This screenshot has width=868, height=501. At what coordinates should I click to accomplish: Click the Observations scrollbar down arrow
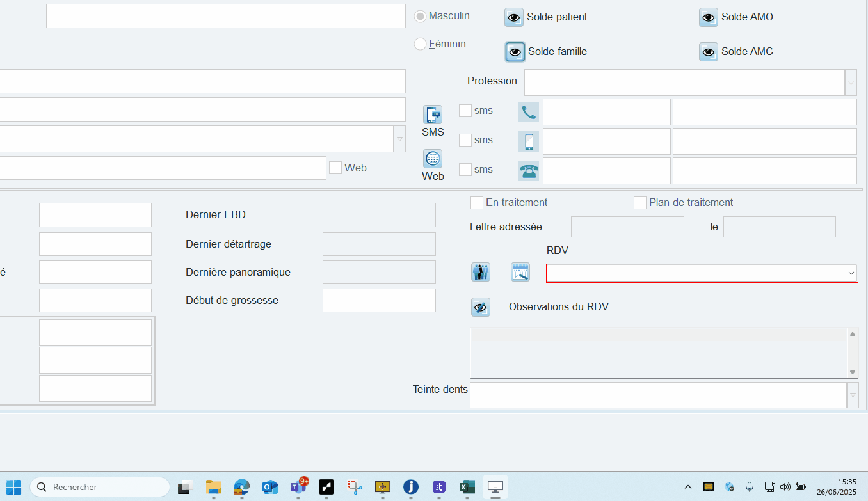[x=853, y=372]
